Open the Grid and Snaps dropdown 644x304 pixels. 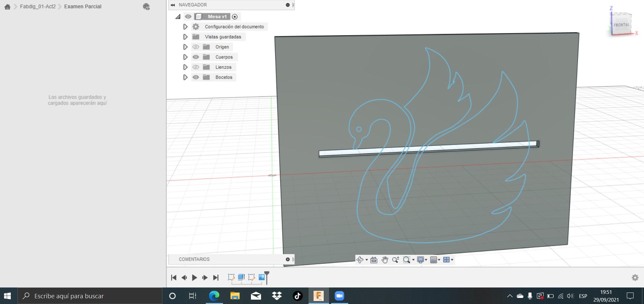(x=439, y=260)
